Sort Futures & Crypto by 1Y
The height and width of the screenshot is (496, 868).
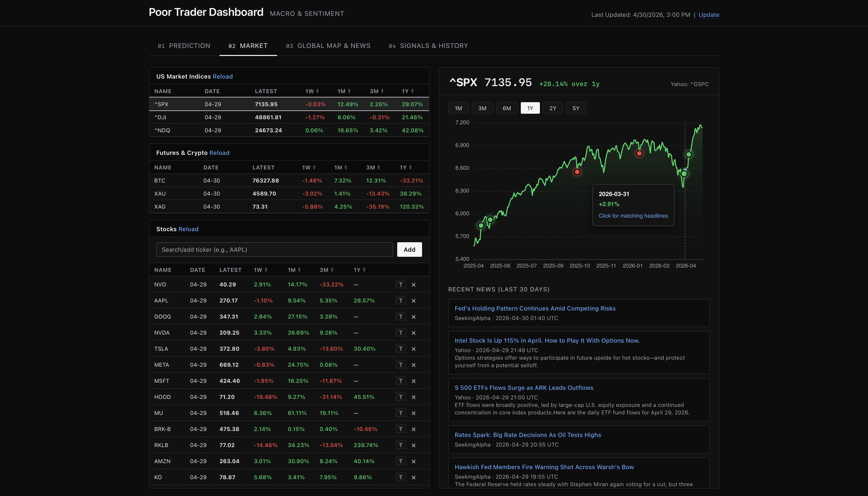pos(406,167)
